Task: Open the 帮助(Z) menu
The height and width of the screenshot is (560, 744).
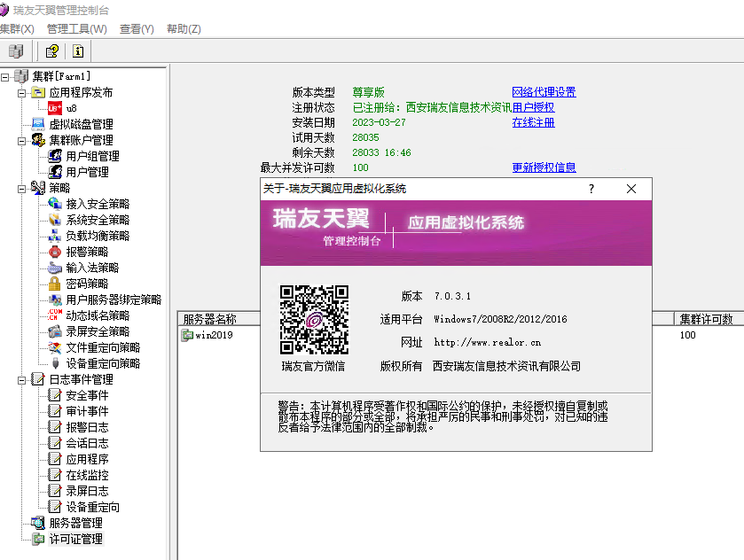Action: click(184, 29)
